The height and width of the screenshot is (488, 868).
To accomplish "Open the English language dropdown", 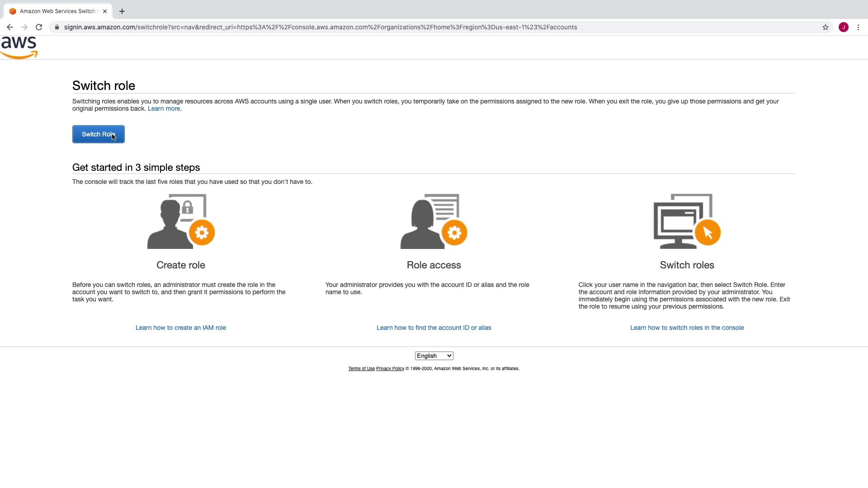I will pos(434,356).
